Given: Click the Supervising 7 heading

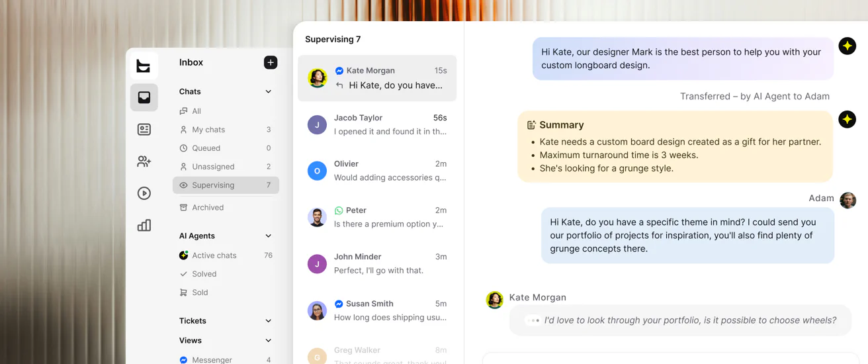Looking at the screenshot, I should point(333,39).
